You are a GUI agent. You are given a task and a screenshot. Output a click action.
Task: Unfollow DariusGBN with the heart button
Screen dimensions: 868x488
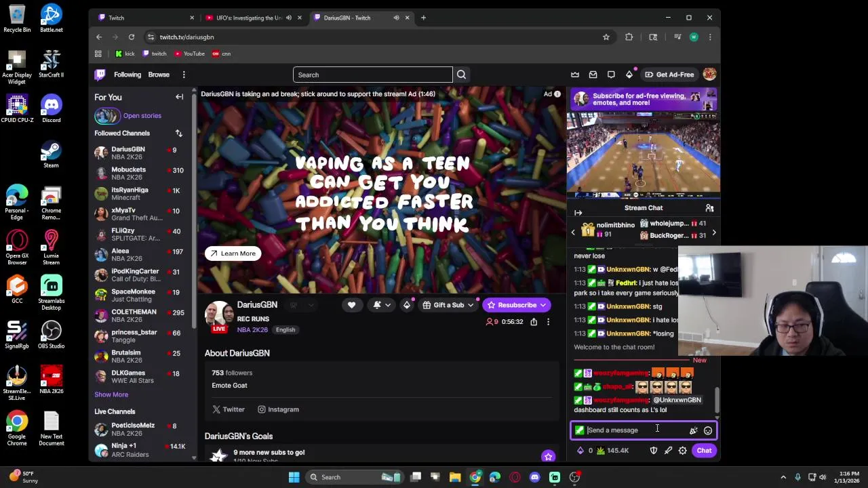(x=351, y=305)
